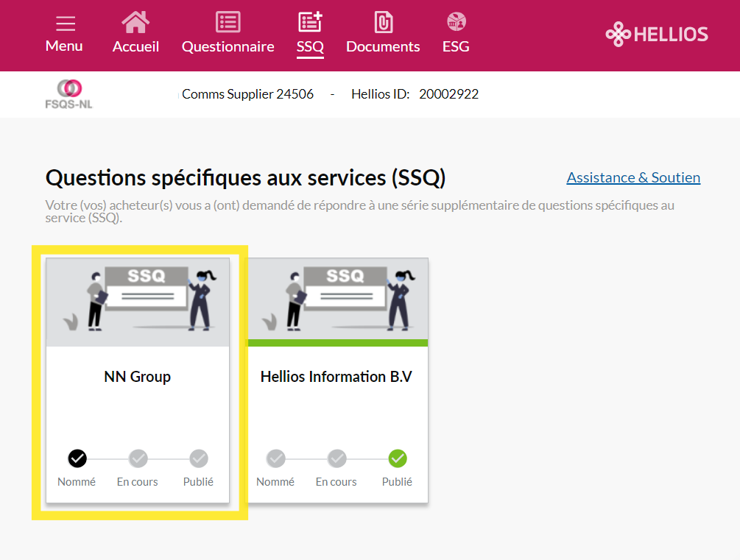
Task: Click 'Nommé' label under NN Group
Action: [x=77, y=482]
